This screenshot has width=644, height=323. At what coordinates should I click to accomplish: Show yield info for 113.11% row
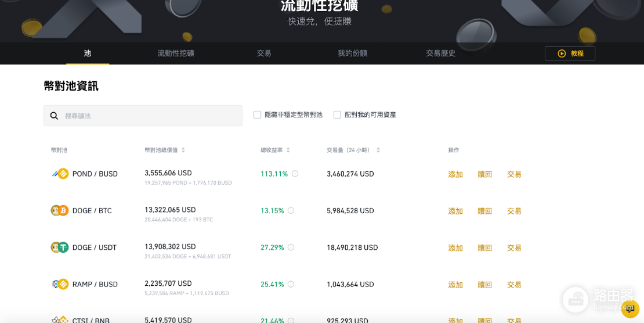[x=295, y=174]
